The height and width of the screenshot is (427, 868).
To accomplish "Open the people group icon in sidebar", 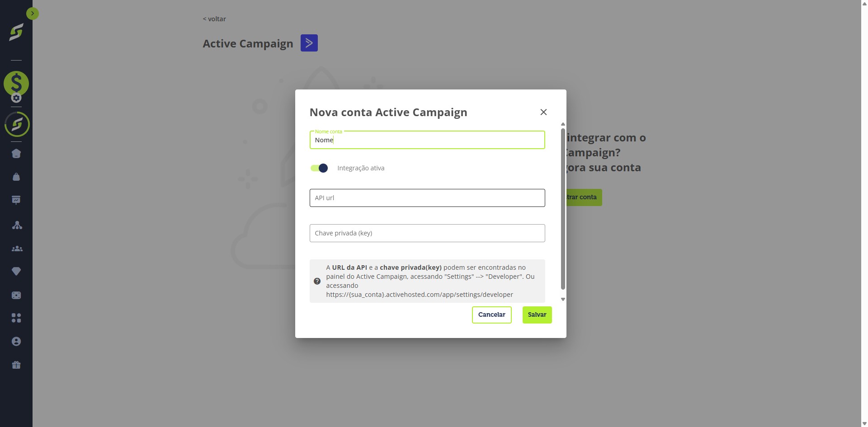I will click(17, 249).
